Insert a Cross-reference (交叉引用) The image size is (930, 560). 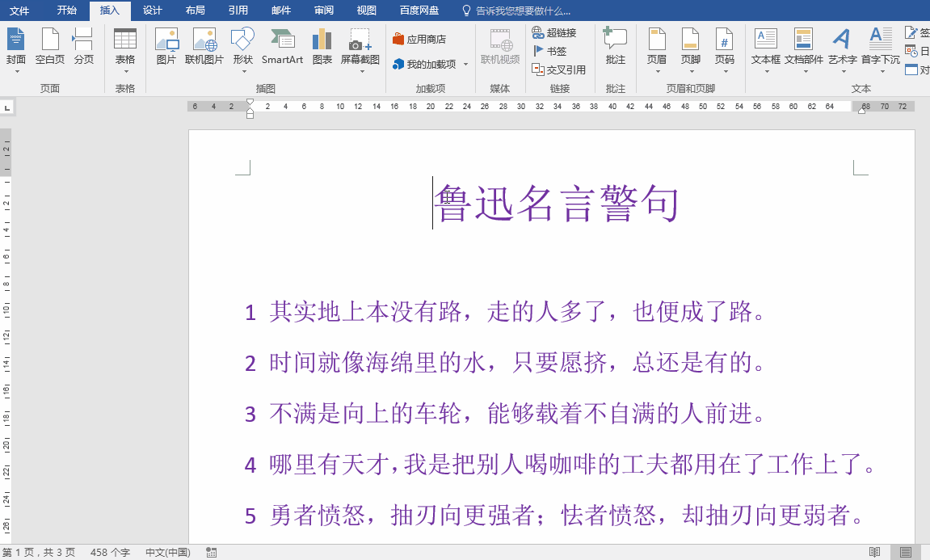point(558,69)
